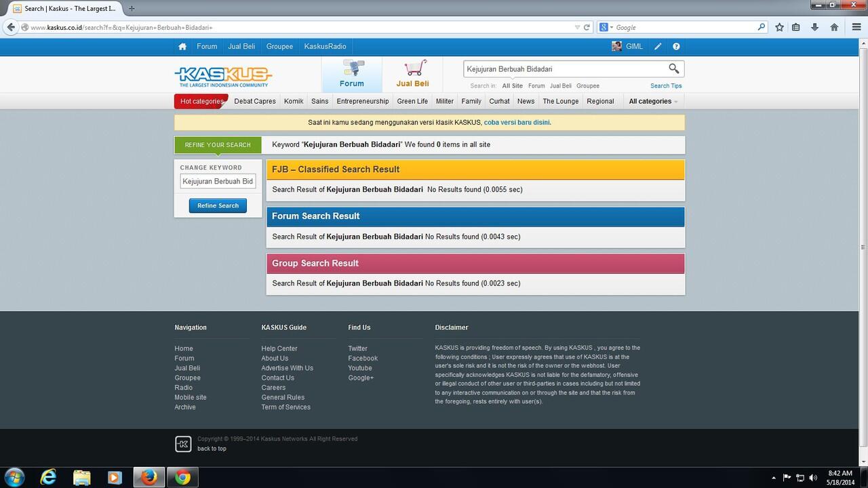
Task: Open KaskusRadio in the top bar
Action: [x=325, y=47]
